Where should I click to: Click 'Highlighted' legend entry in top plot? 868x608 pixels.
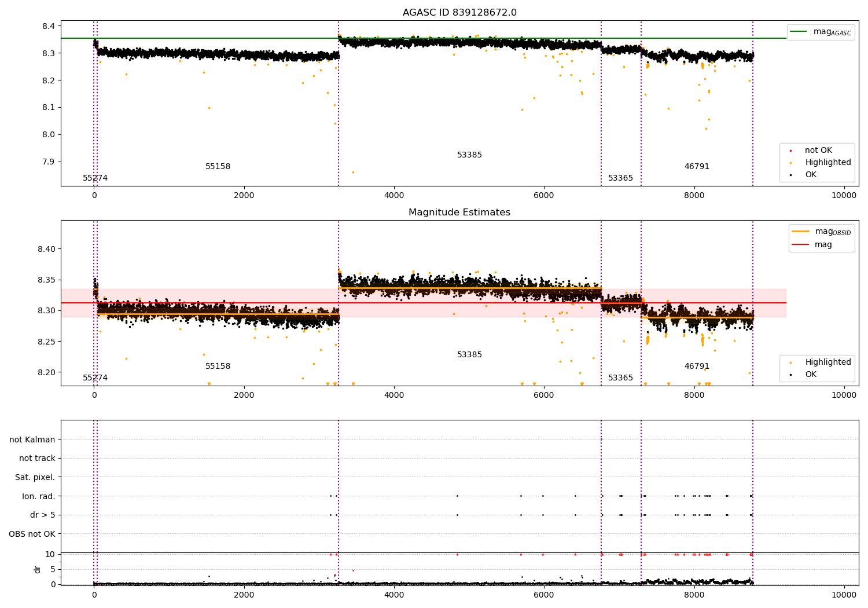pyautogui.click(x=821, y=163)
